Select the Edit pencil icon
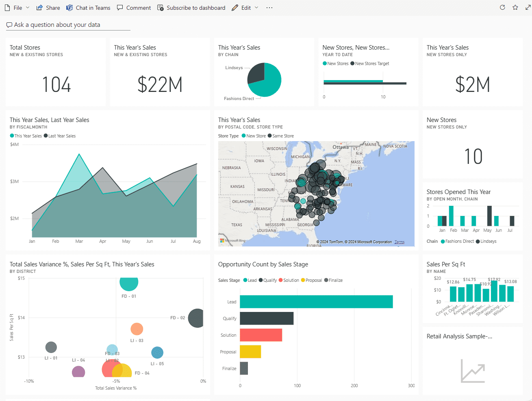The height and width of the screenshot is (401, 532). 235,7
